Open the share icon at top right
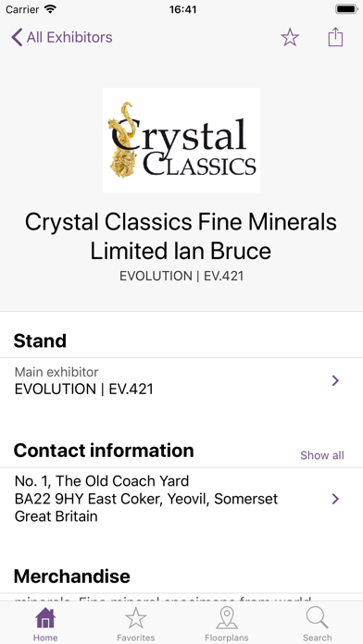The height and width of the screenshot is (644, 363). [335, 37]
